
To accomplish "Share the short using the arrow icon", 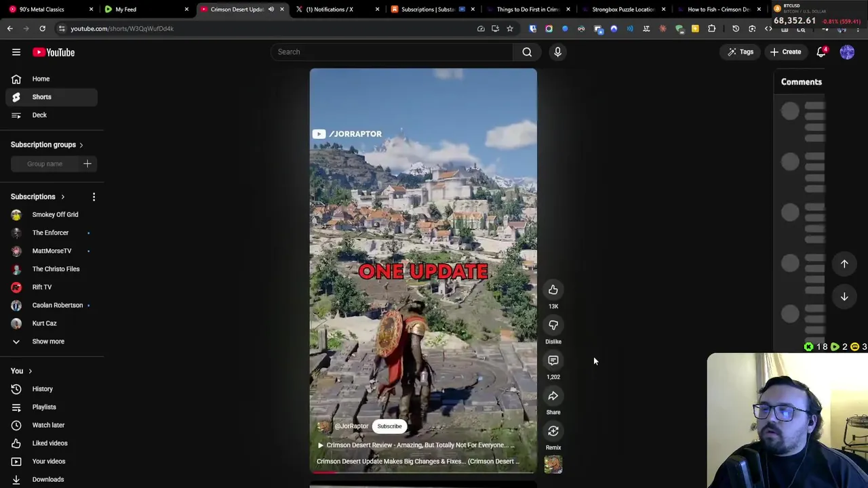I will (553, 396).
